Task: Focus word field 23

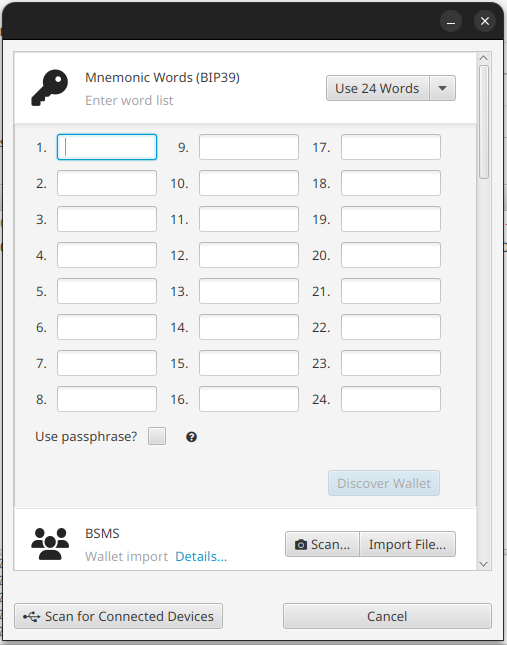Action: pos(391,363)
